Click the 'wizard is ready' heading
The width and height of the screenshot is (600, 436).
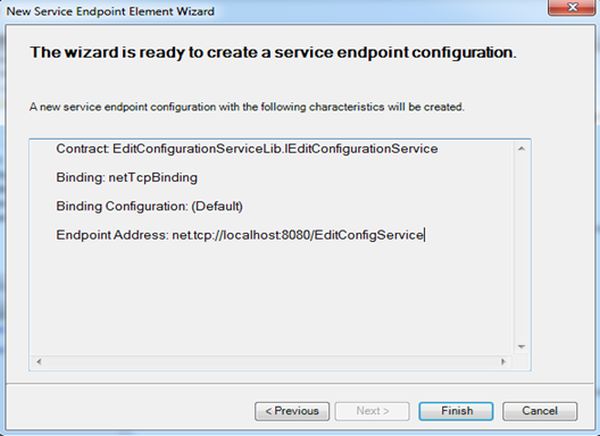(x=273, y=51)
